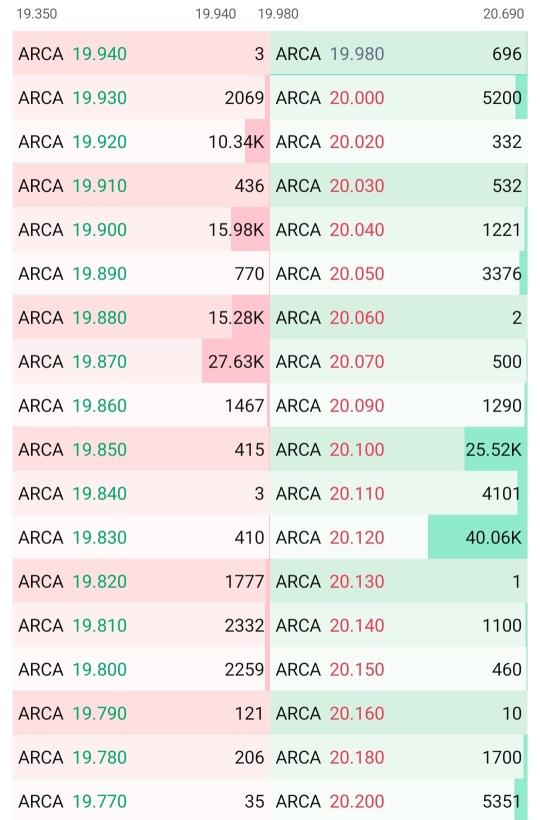Image resolution: width=540 pixels, height=820 pixels.
Task: Click the 19.350 range label
Action: click(x=37, y=14)
